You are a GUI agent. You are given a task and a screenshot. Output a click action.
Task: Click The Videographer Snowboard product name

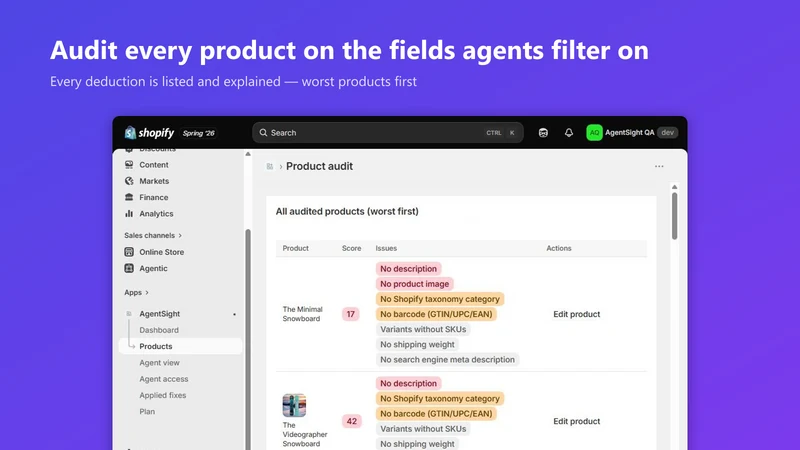(305, 434)
